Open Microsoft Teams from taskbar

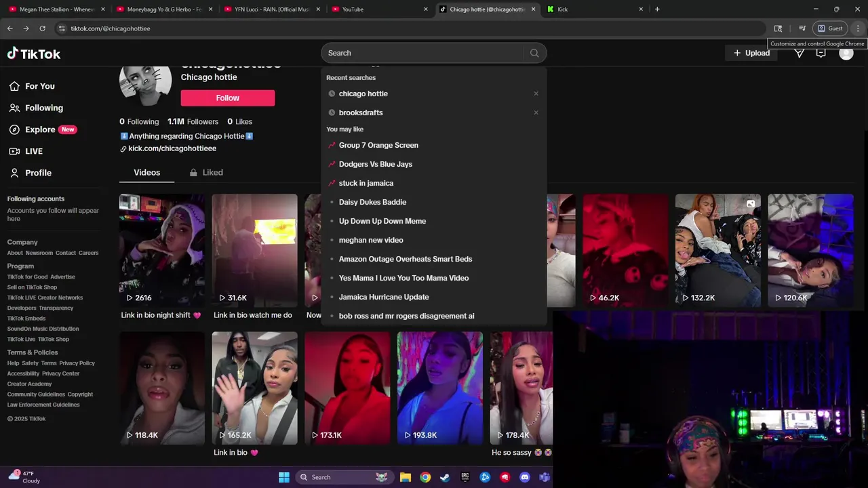click(544, 477)
